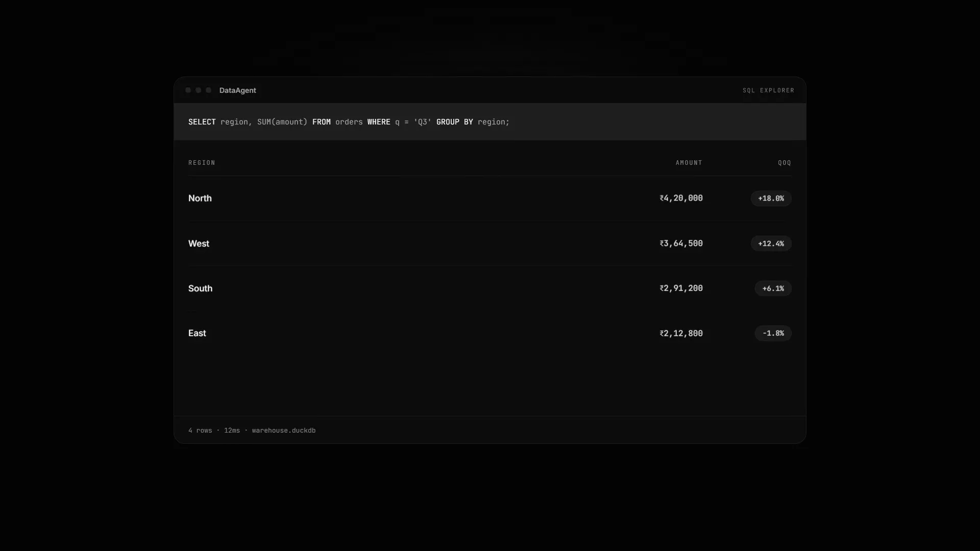This screenshot has width=980, height=551.
Task: Click the third window control dot
Action: [x=208, y=90]
